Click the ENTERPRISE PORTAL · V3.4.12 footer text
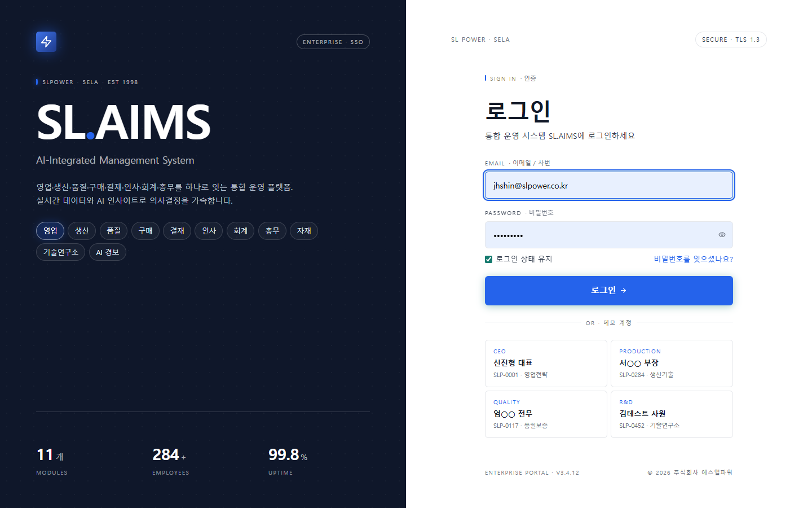812x508 pixels. [532, 473]
